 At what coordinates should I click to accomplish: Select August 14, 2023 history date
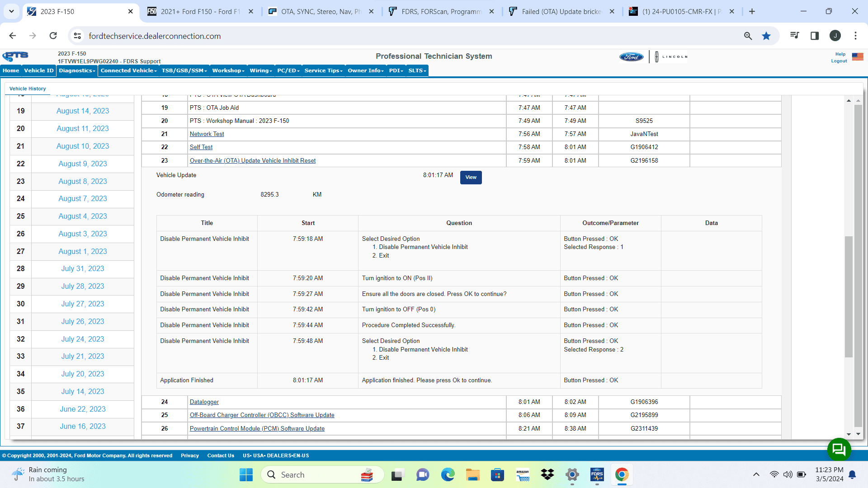(x=82, y=111)
